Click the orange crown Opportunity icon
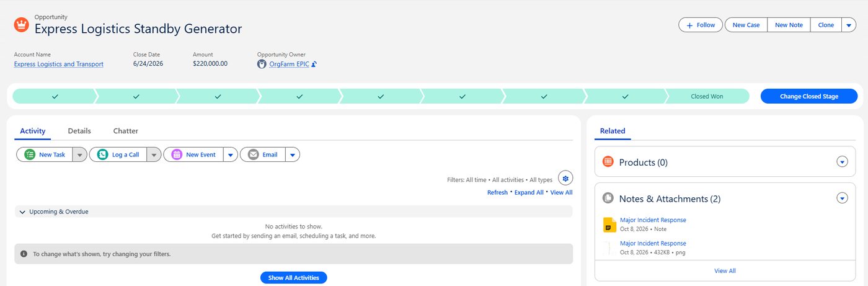The image size is (868, 286). click(22, 25)
